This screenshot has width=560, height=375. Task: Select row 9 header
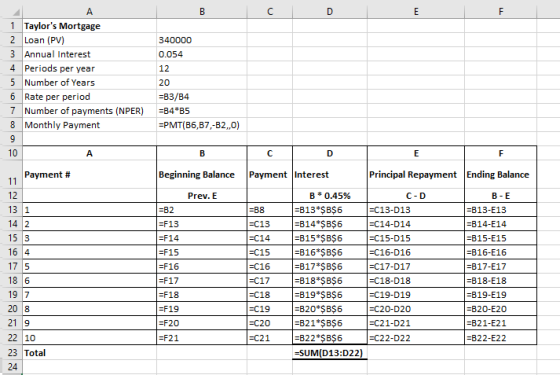pos(12,139)
